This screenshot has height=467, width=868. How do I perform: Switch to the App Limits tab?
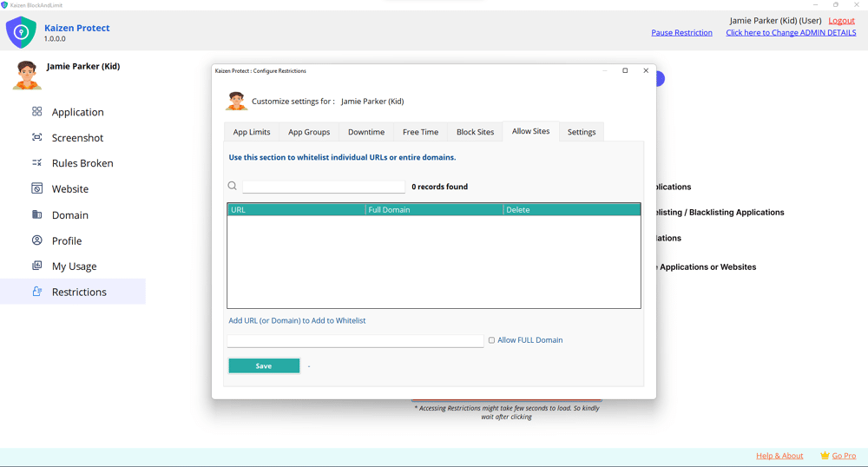[x=252, y=132]
